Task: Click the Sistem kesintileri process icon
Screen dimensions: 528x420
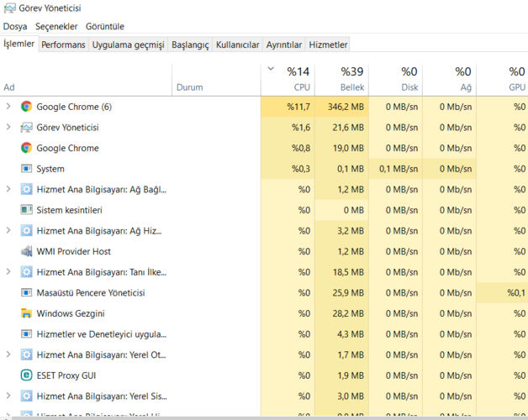Action: (27, 210)
